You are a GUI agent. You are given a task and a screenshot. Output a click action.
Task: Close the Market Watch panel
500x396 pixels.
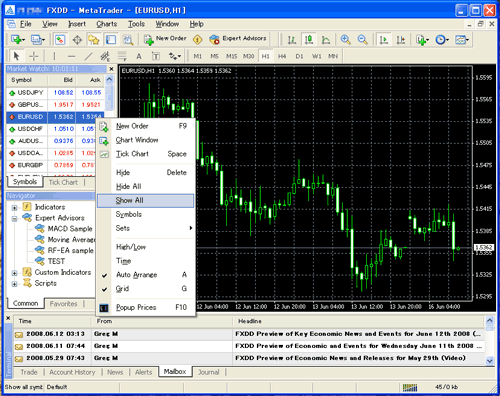(111, 69)
